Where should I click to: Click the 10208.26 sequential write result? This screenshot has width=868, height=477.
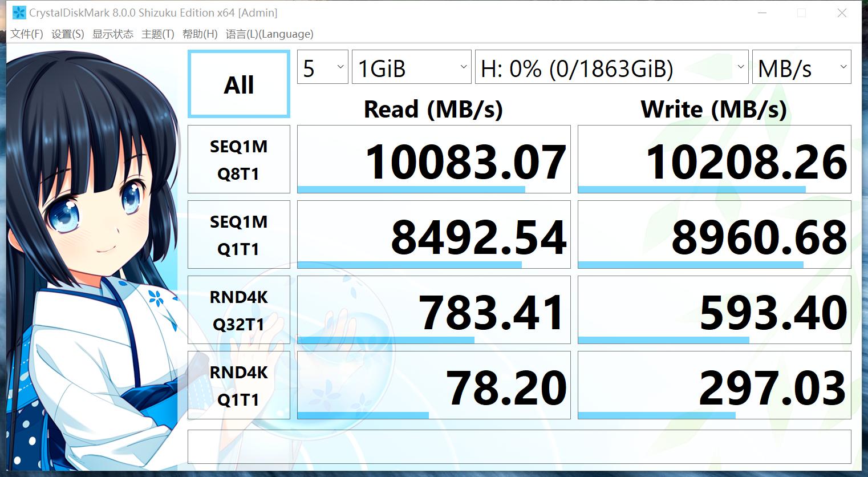[x=715, y=160]
